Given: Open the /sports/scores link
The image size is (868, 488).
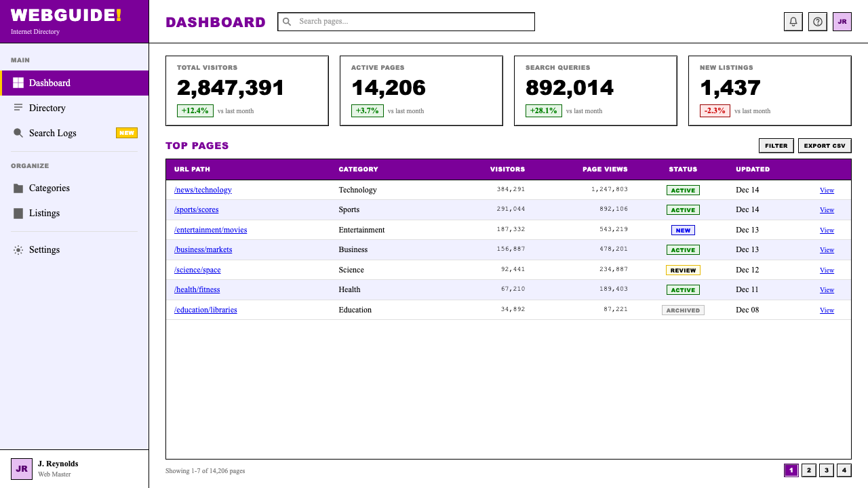Looking at the screenshot, I should [196, 209].
